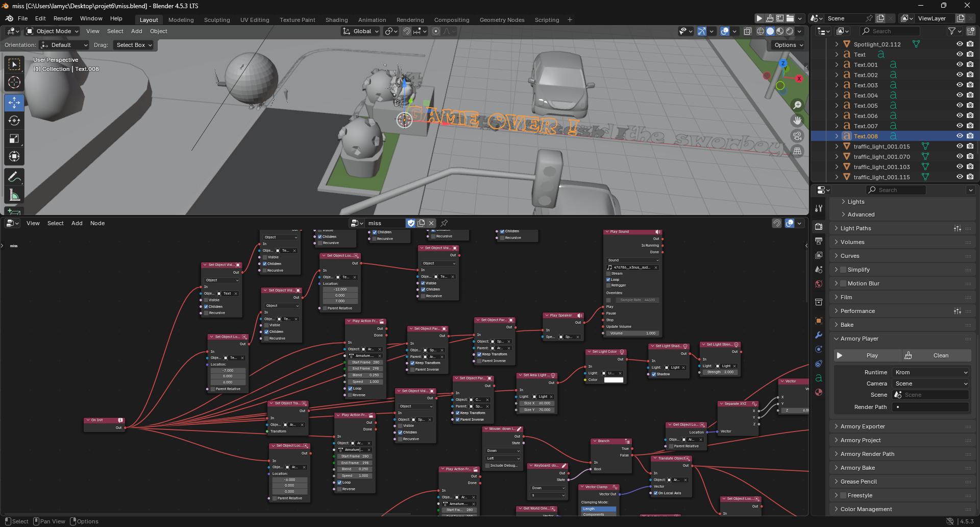The width and height of the screenshot is (980, 527).
Task: Toggle Loop checkbox in Play Sound node
Action: (x=608, y=279)
